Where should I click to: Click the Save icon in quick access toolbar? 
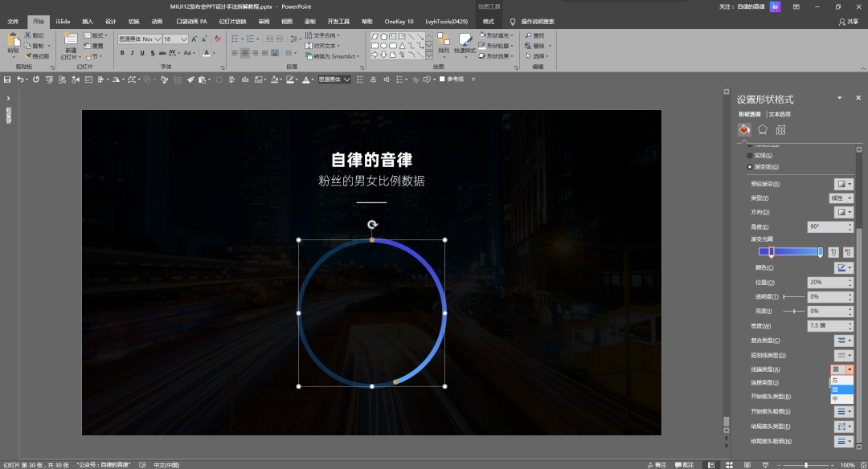coord(7,80)
